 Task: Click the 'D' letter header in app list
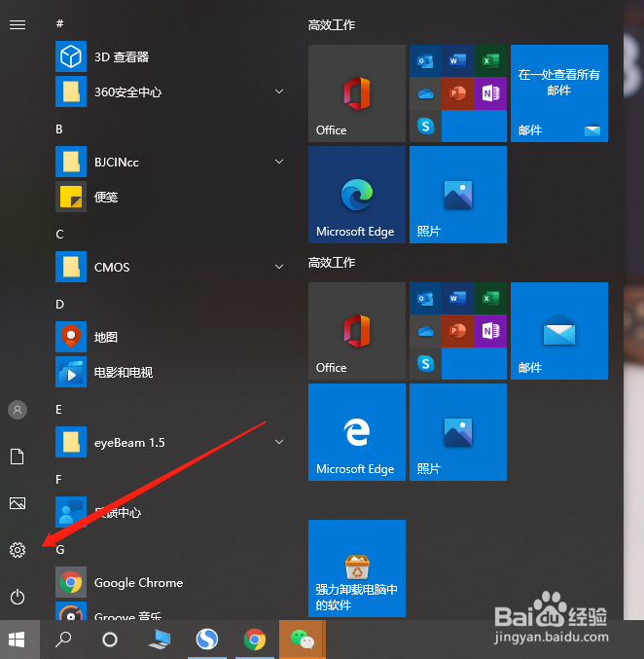pos(59,305)
